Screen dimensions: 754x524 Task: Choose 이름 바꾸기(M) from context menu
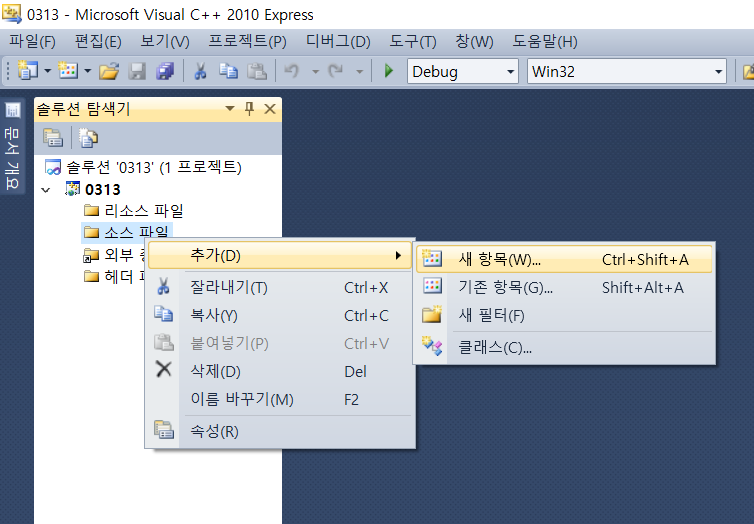(279, 399)
